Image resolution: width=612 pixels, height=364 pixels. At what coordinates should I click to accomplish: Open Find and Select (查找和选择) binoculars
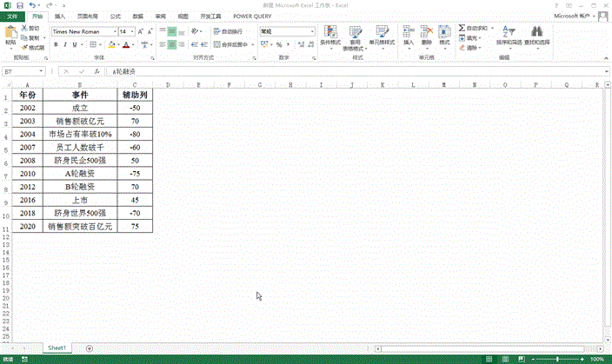537,35
